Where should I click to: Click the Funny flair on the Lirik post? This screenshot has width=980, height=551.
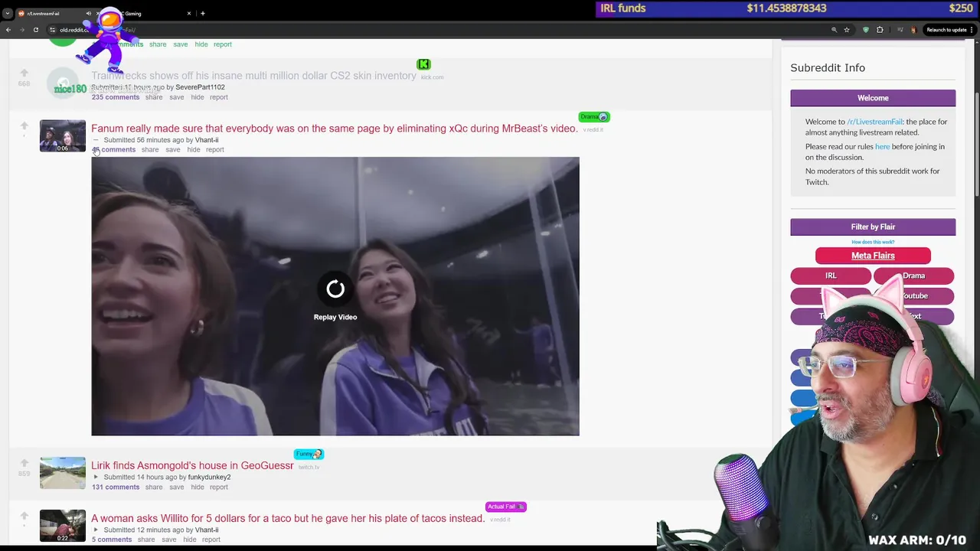click(309, 455)
